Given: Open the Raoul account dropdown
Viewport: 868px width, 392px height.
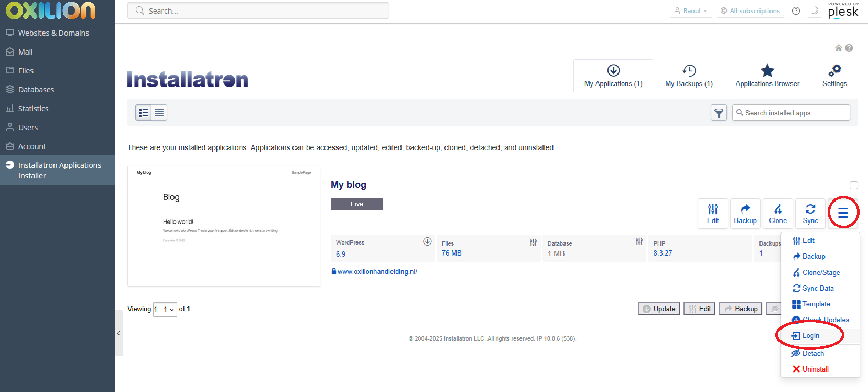Looking at the screenshot, I should 691,10.
